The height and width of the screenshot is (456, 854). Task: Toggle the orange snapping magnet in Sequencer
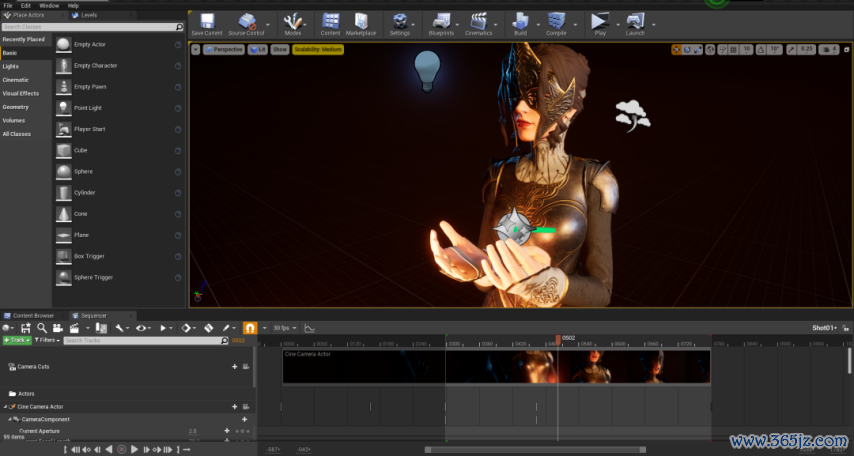tap(250, 327)
